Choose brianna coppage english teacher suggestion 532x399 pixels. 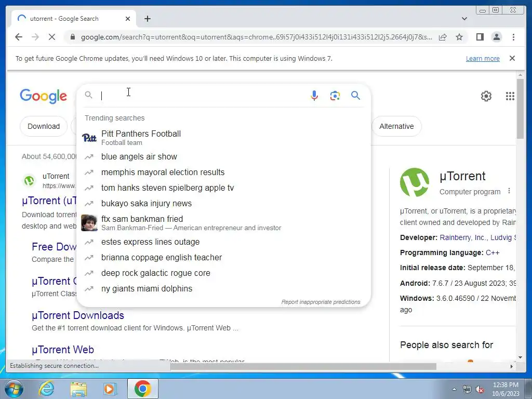pos(223,258)
